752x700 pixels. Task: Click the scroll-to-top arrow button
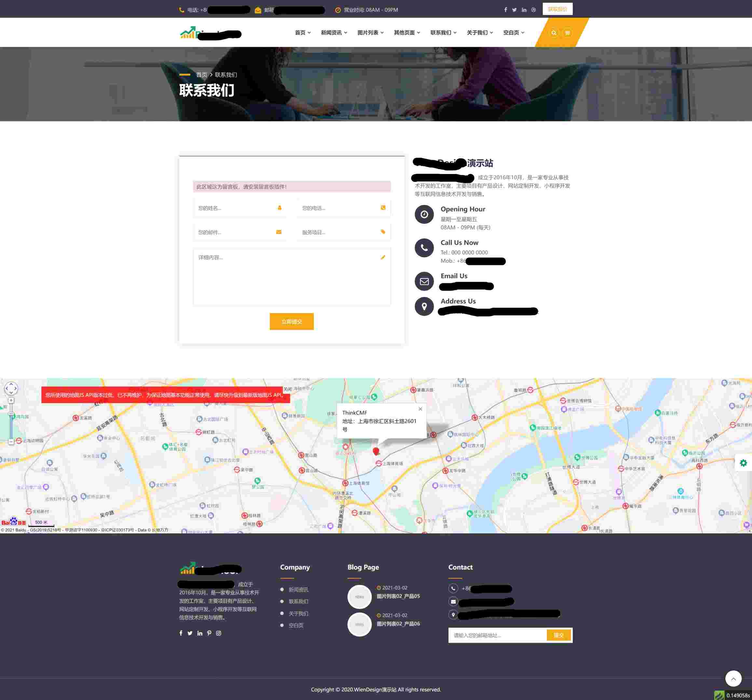tap(733, 679)
